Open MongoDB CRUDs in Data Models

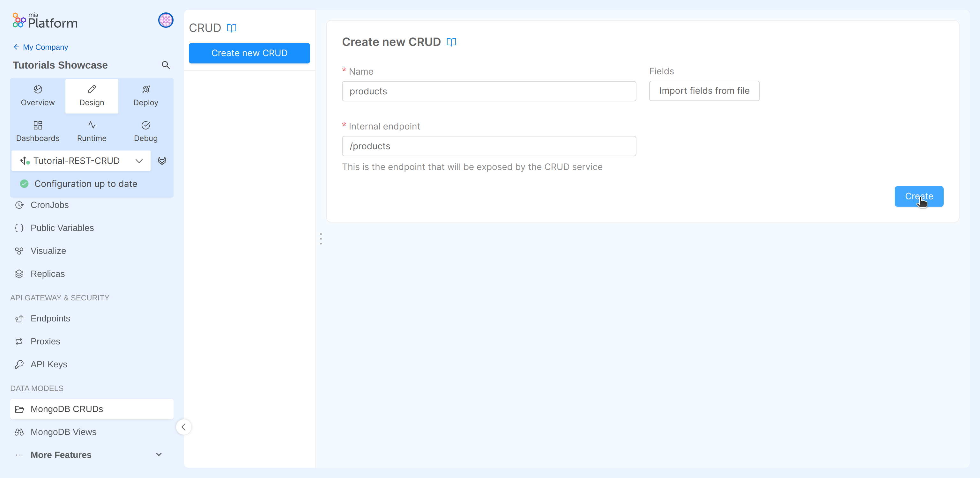pos(67,409)
